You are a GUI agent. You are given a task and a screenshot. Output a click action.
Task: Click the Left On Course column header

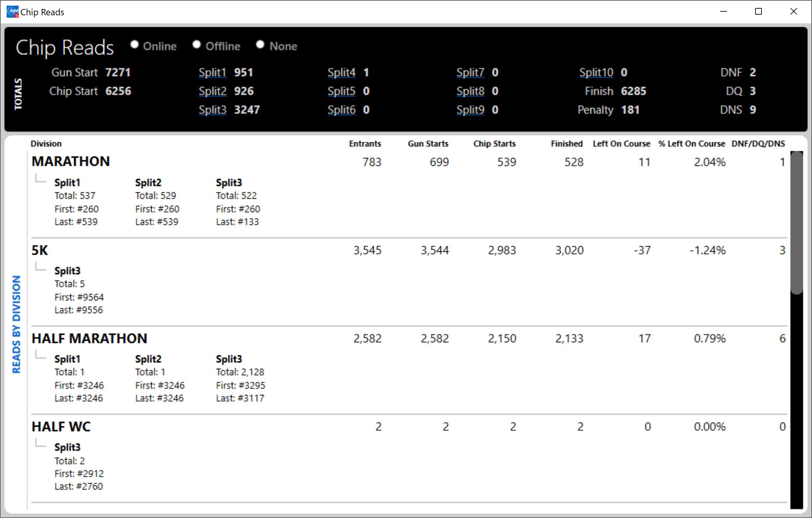point(622,144)
